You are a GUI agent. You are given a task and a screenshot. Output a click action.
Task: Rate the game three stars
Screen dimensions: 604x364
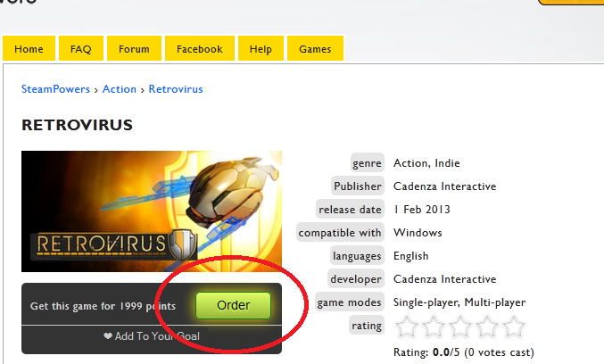click(460, 327)
